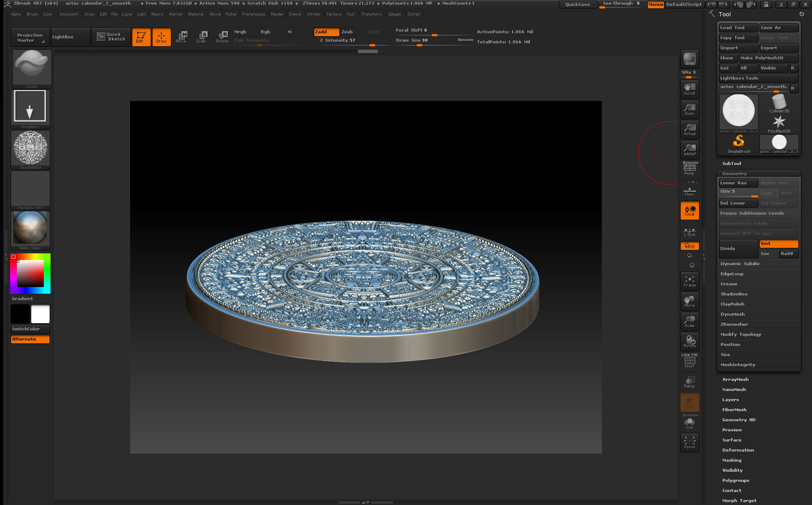Expand the DynaMesh section
Image resolution: width=812 pixels, height=505 pixels.
[x=732, y=314]
